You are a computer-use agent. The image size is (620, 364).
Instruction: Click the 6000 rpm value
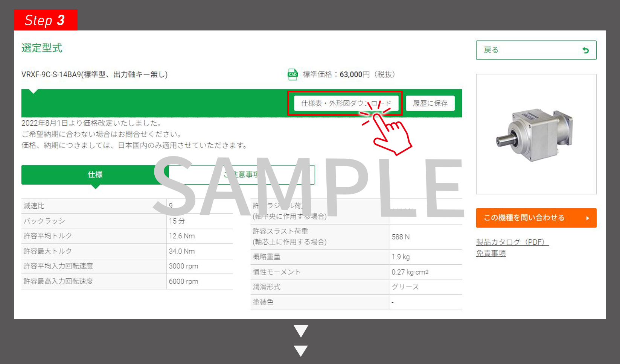(x=183, y=281)
